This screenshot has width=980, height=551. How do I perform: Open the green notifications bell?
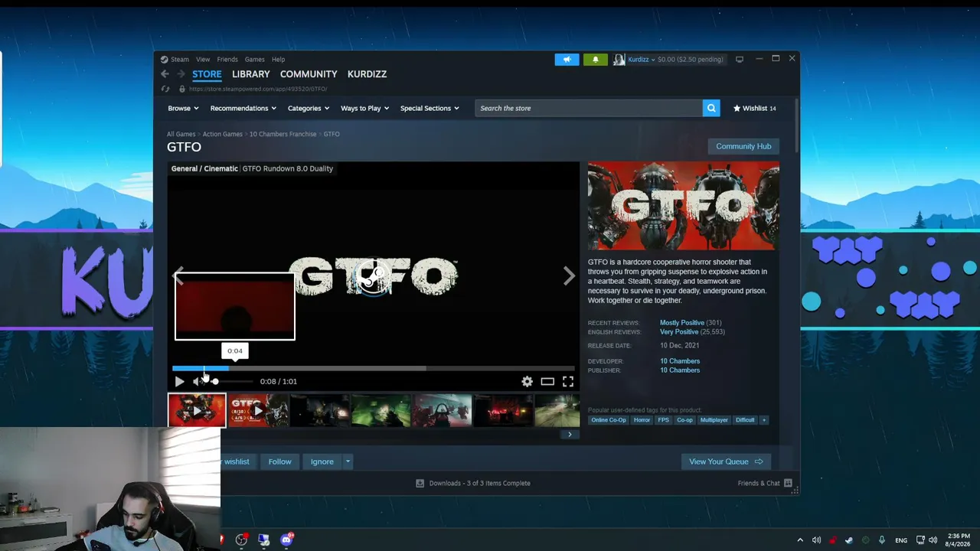click(596, 59)
